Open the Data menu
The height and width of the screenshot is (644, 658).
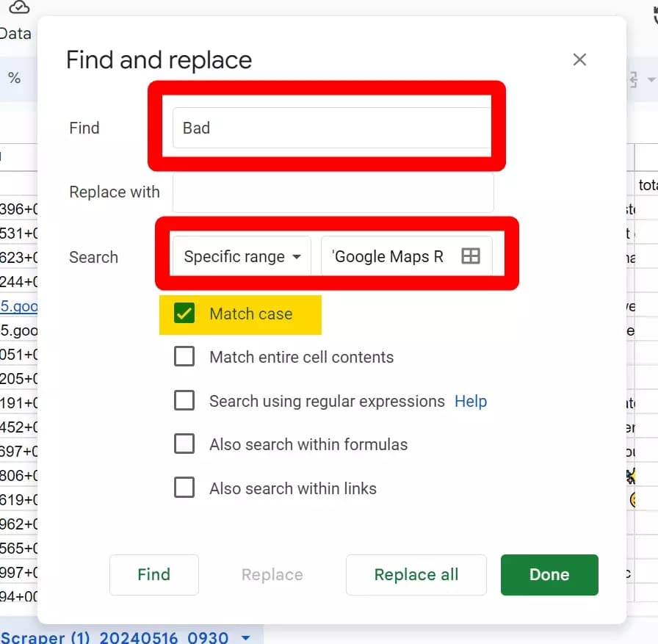[15, 33]
